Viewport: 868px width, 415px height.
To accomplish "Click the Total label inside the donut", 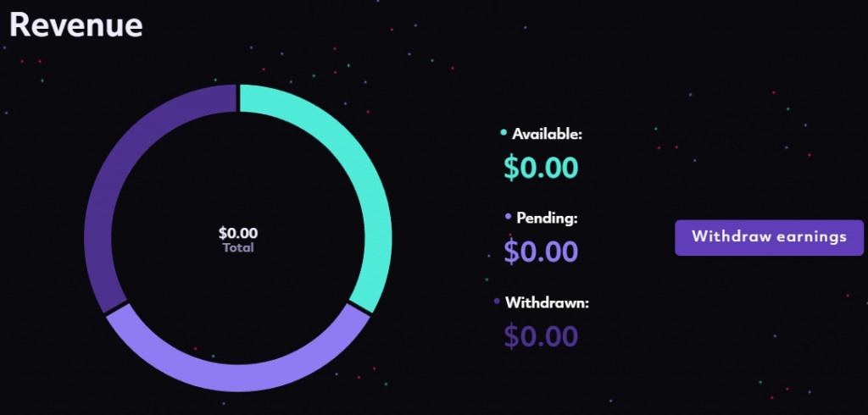I will coord(238,248).
